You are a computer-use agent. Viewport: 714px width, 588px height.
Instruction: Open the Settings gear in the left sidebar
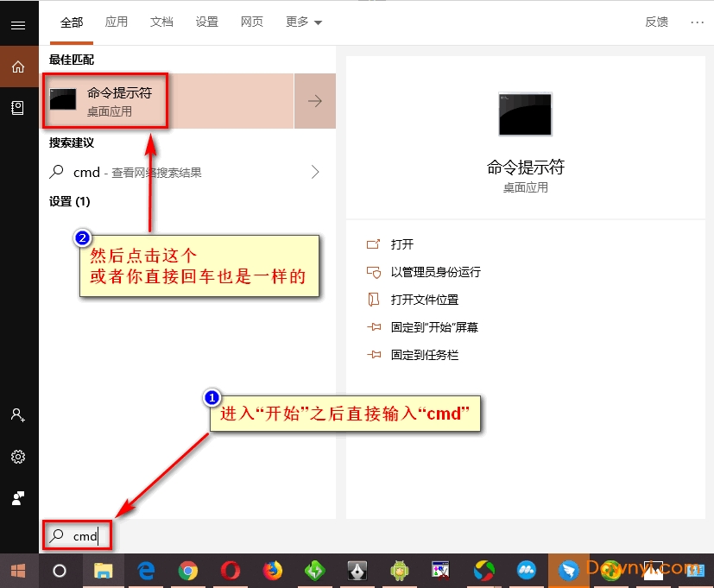click(x=19, y=457)
